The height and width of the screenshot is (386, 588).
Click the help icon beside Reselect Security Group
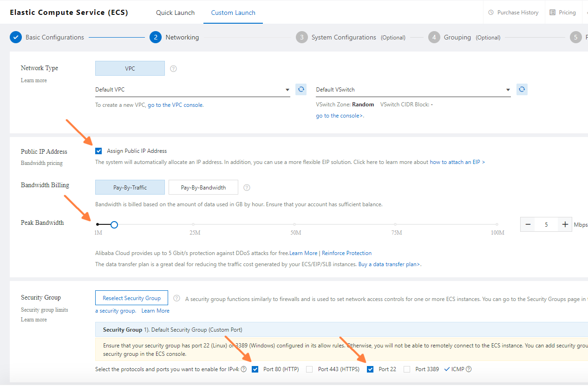coord(176,298)
